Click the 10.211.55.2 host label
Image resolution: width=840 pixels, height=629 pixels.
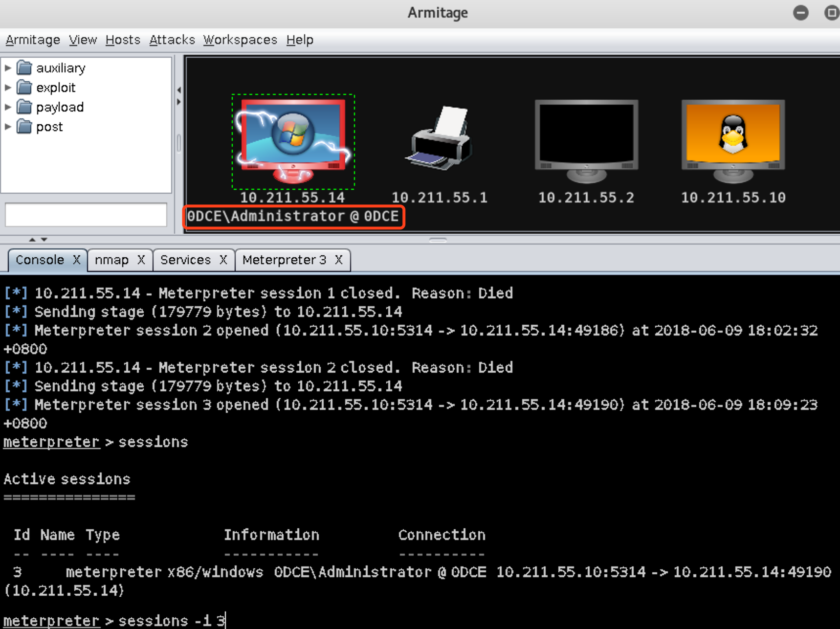586,198
